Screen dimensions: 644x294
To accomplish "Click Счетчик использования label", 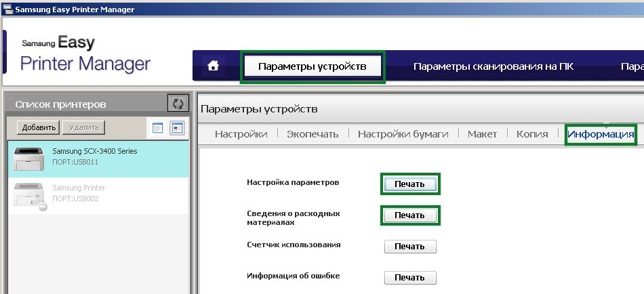I will [294, 245].
